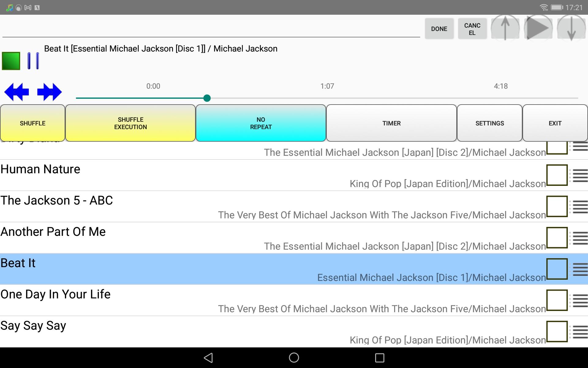Click the drag handle for Human Nature

(x=579, y=175)
